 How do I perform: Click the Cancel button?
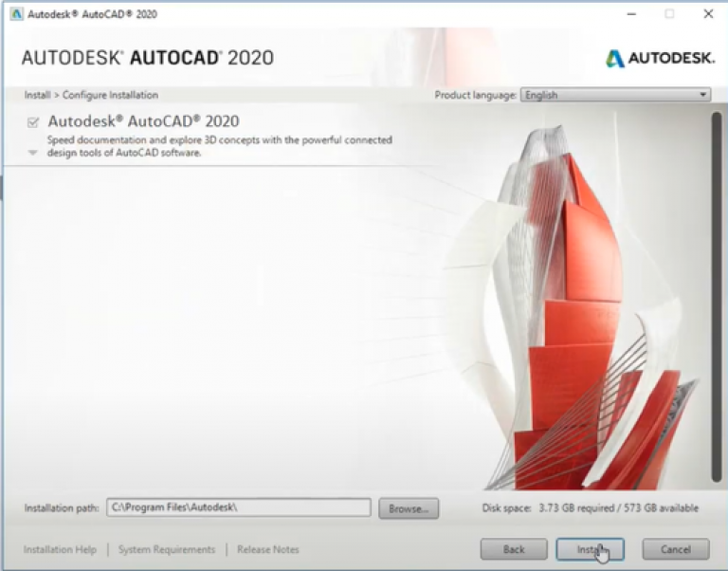point(676,549)
